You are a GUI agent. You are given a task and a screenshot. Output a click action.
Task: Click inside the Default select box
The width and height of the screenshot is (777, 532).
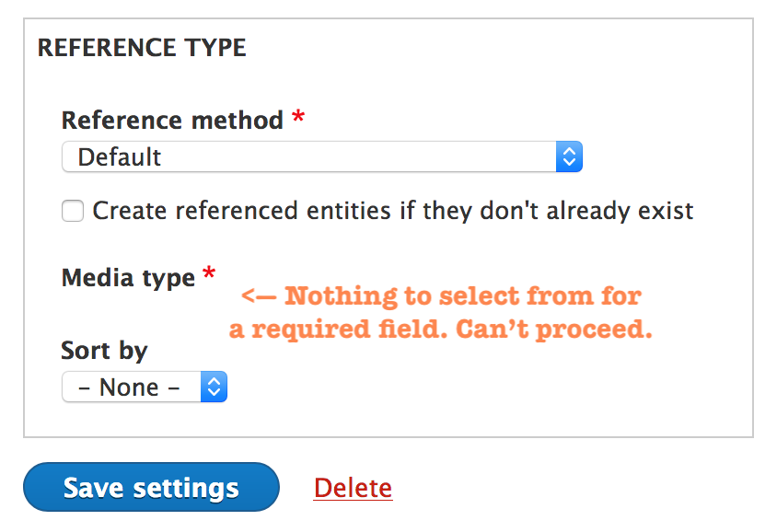pos(276,156)
